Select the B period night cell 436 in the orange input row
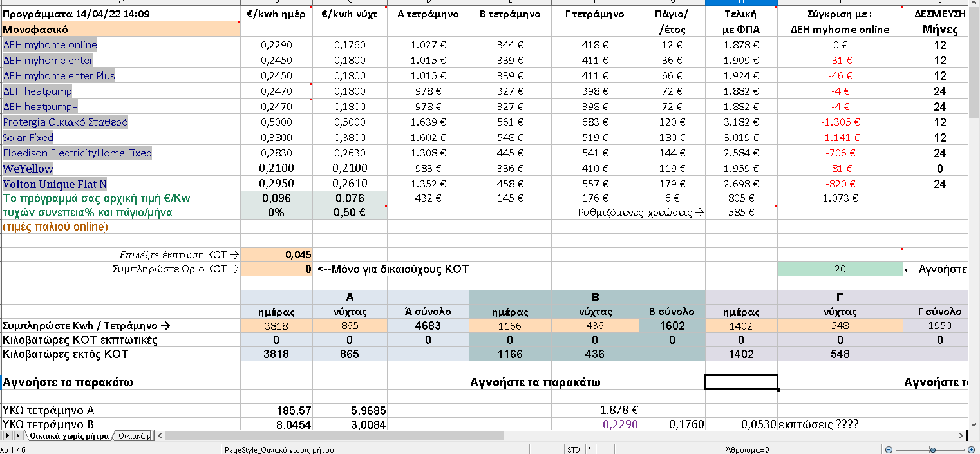The height and width of the screenshot is (454, 980). [595, 326]
